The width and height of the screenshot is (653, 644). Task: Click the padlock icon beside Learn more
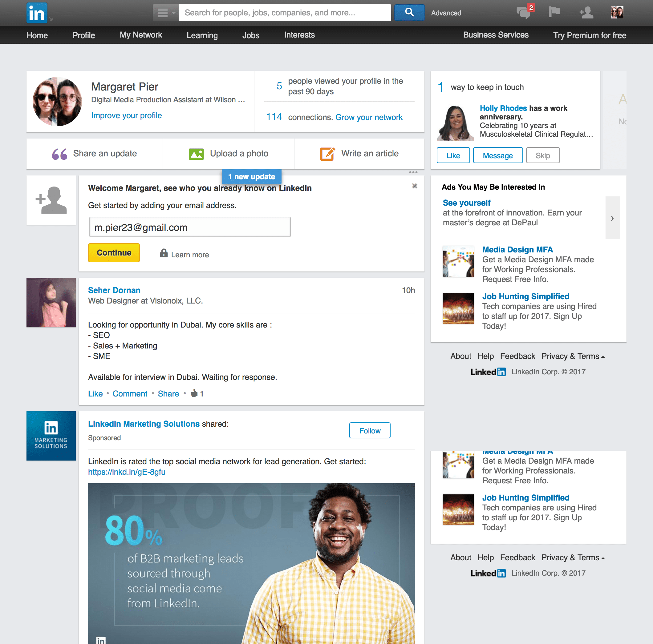[x=164, y=253]
